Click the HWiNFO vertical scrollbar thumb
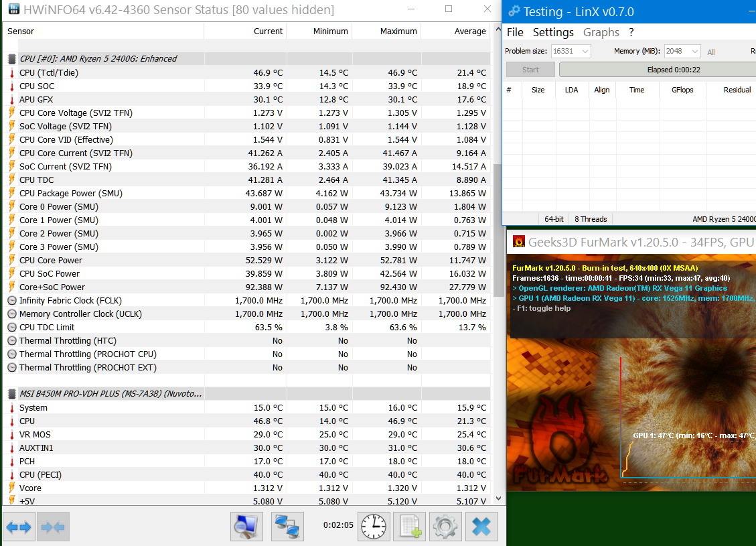Screen dimensions: 756x546 [x=498, y=230]
